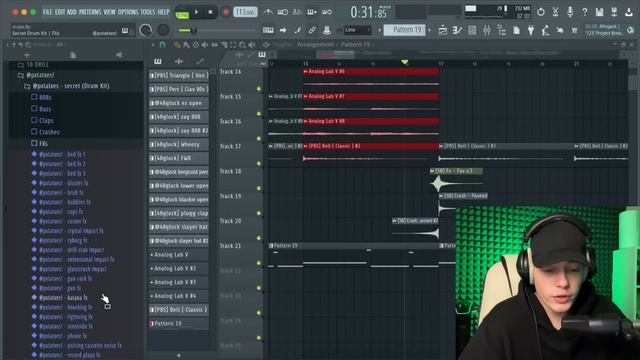
Task: Click the power on/off icon in top bar
Action: pyautogui.click(x=540, y=12)
